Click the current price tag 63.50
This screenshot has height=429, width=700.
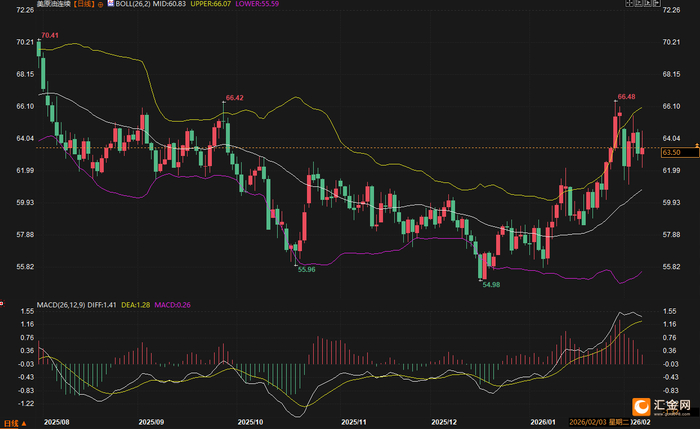[679, 153]
